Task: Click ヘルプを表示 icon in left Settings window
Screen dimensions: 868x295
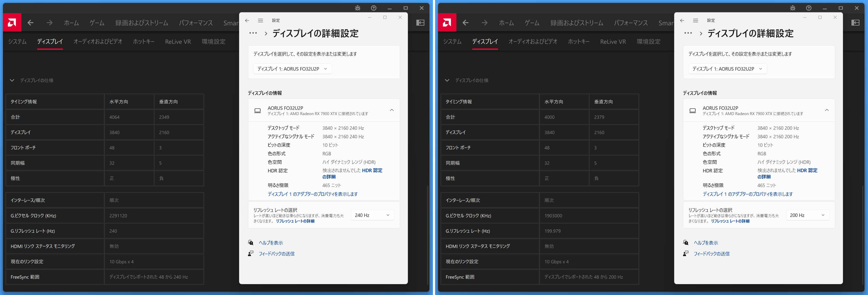Action: coord(251,243)
